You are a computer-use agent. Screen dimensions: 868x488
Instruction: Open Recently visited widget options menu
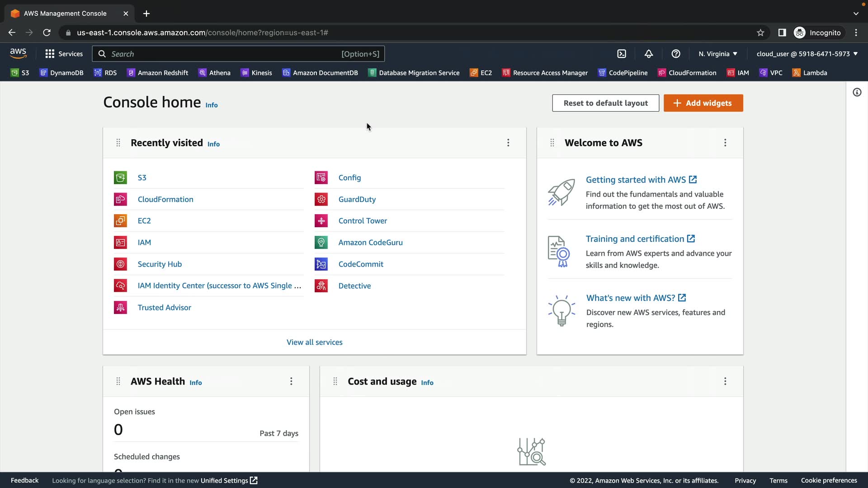point(508,143)
